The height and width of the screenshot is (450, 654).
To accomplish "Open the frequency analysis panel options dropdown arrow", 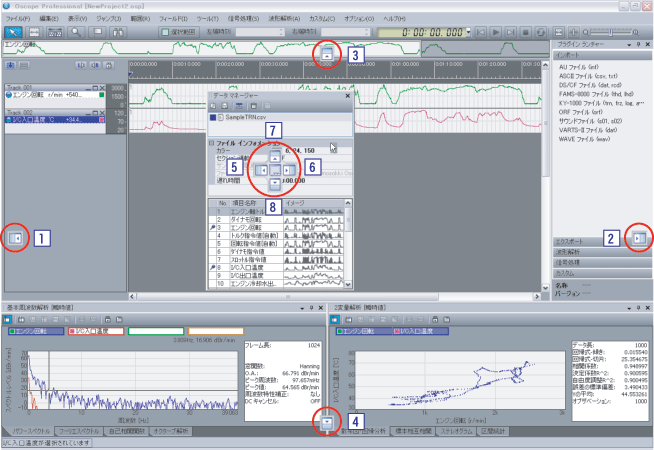I will point(302,308).
